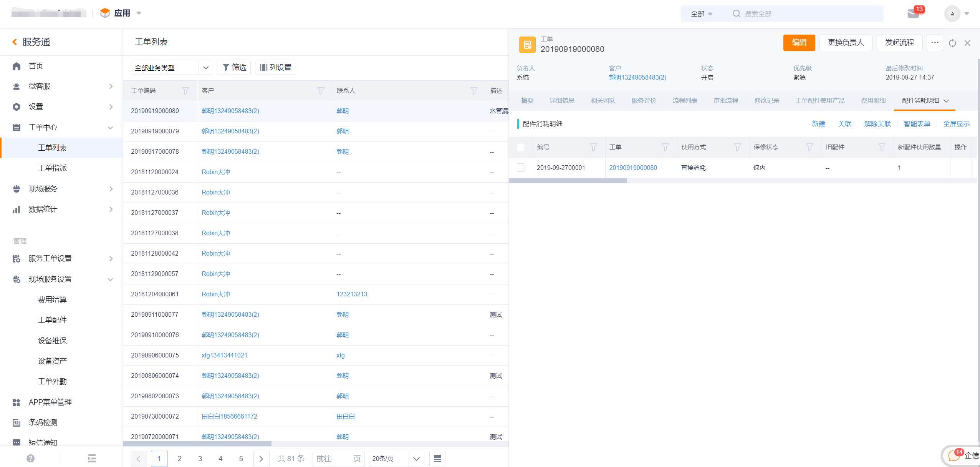The height and width of the screenshot is (467, 980).
Task: Go to next page arrow
Action: [261, 459]
